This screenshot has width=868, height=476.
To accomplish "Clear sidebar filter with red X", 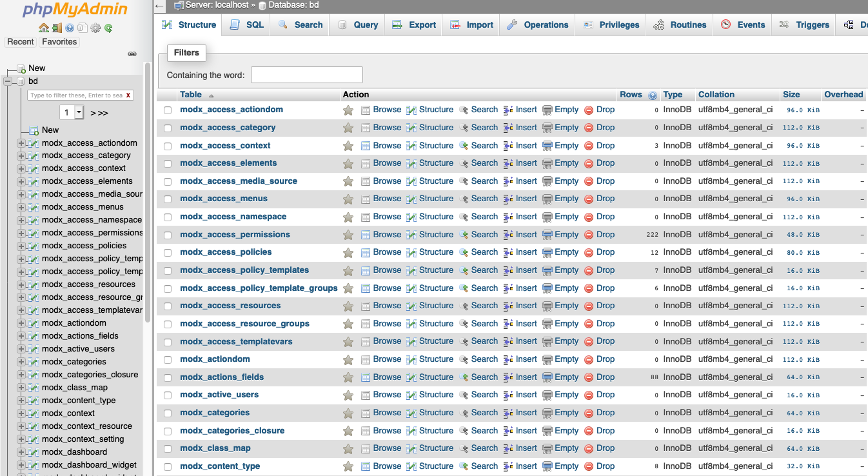I will (x=128, y=95).
